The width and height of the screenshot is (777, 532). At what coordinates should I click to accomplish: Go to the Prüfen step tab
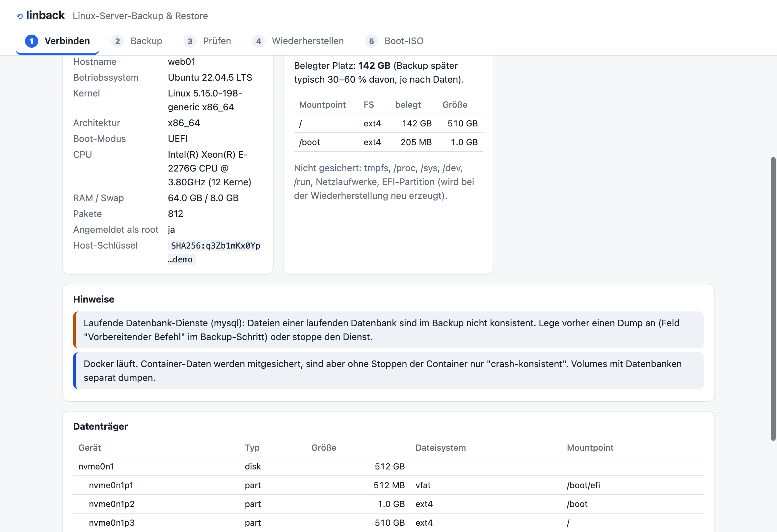pos(207,41)
